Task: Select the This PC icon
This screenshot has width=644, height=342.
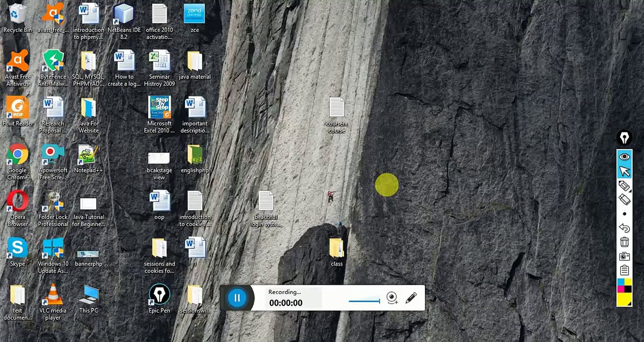Action: [88, 299]
